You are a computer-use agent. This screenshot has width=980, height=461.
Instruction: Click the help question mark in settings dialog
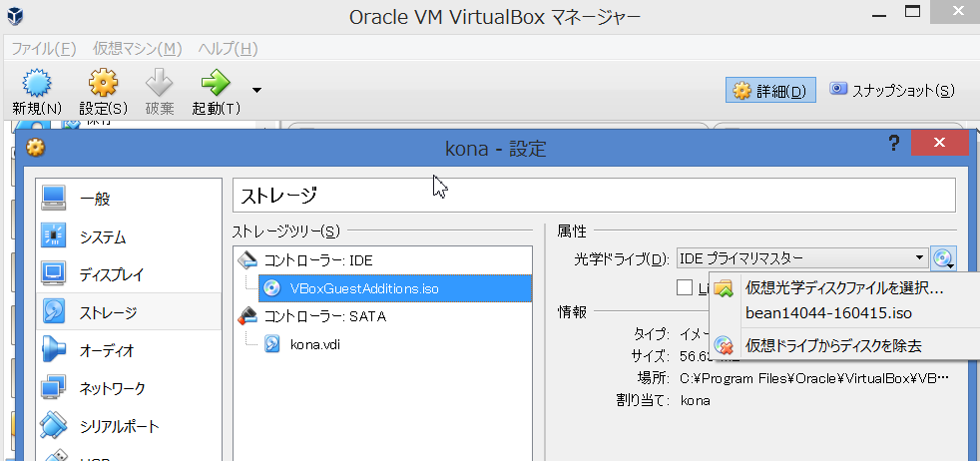(x=894, y=143)
